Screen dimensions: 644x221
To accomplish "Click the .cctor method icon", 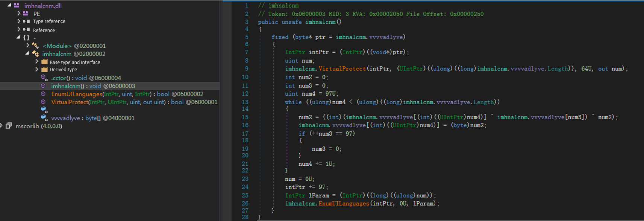I will [44, 78].
